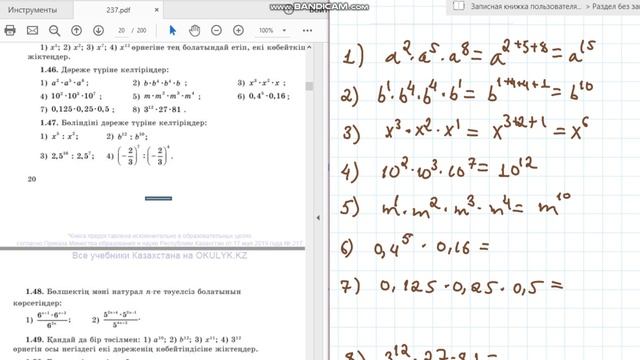The height and width of the screenshot is (360, 640).
Task: Select the 237.pdf tab
Action: [118, 10]
